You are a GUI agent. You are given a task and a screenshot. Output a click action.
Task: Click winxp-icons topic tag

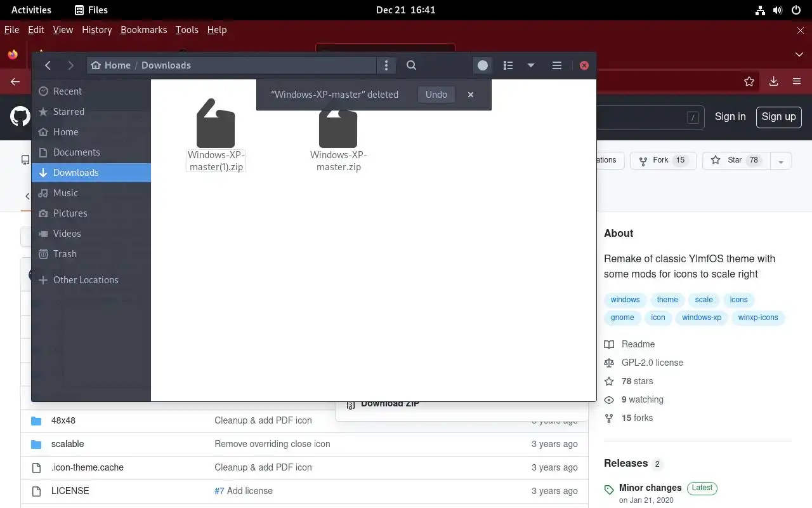click(758, 317)
